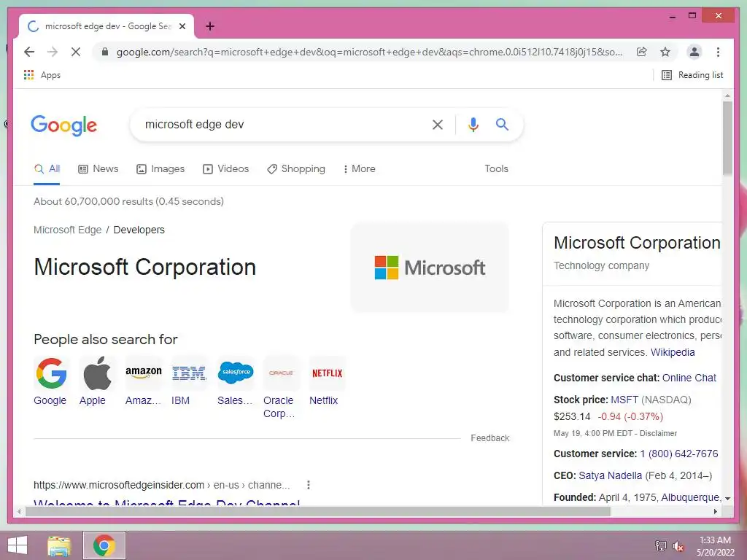The height and width of the screenshot is (560, 747).
Task: Open the Windows Start menu
Action: click(18, 545)
